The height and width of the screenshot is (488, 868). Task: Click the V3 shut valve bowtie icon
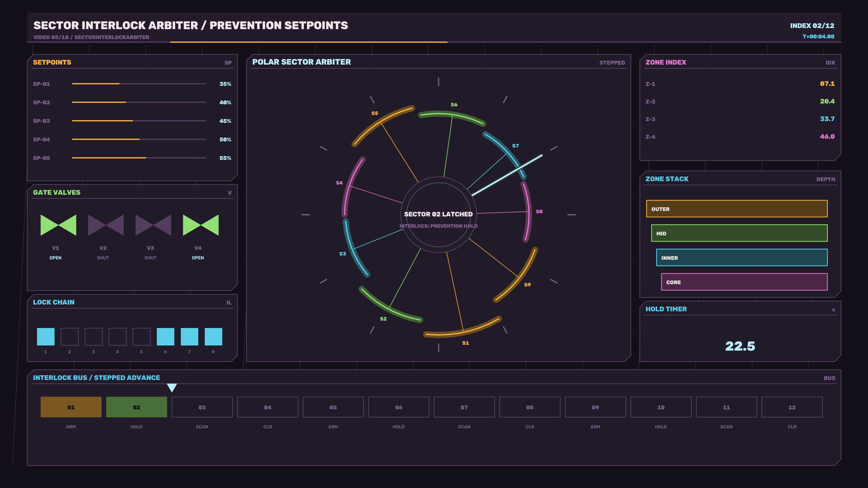(153, 225)
